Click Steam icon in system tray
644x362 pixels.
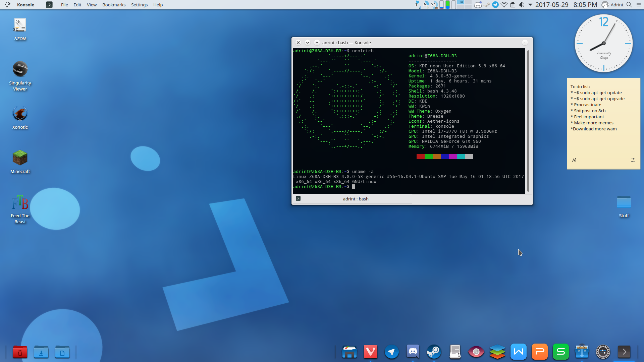(487, 5)
